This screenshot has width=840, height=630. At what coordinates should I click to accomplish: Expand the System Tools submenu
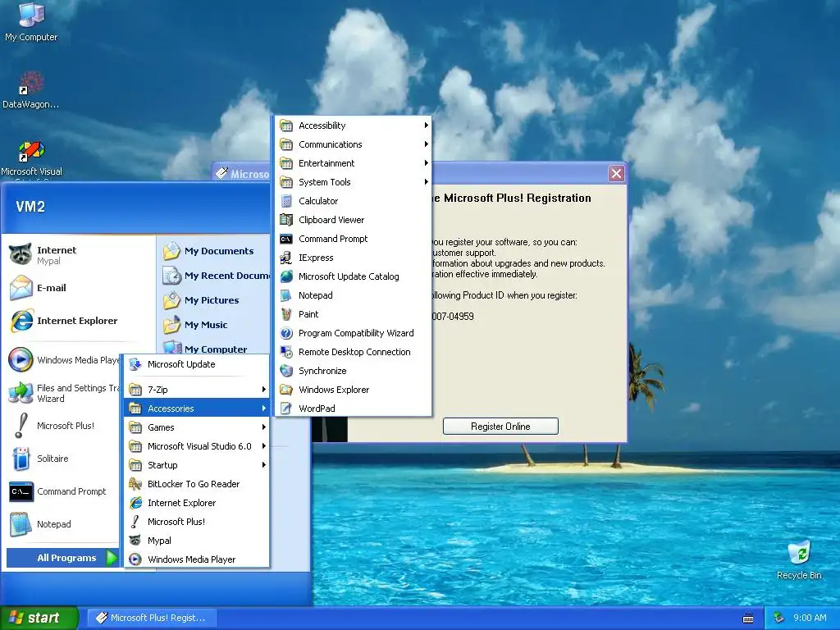point(354,182)
